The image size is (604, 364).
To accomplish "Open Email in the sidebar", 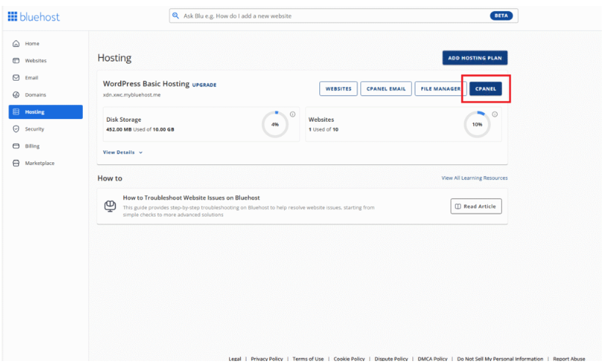I will coord(46,77).
